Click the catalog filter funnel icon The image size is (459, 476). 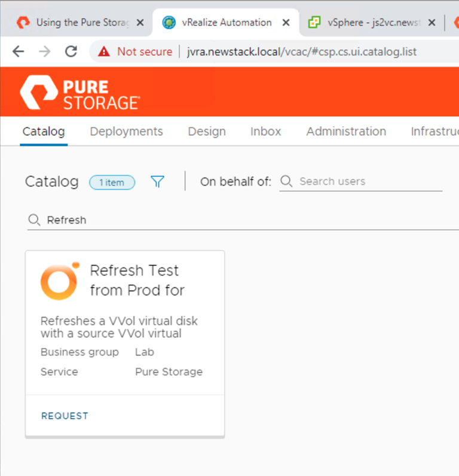click(x=157, y=182)
